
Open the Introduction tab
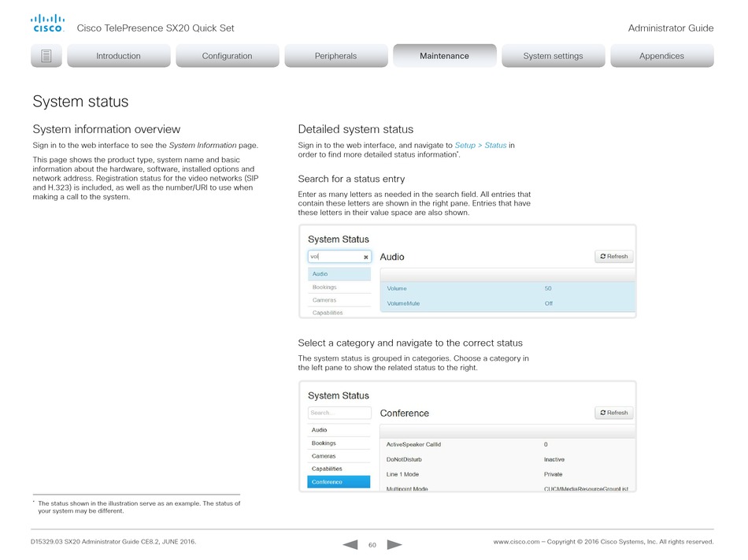tap(118, 56)
